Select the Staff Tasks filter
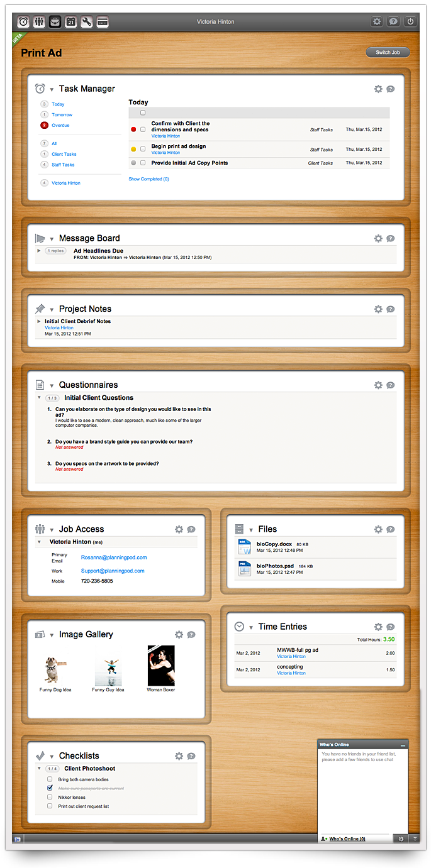The height and width of the screenshot is (868, 431). (x=63, y=165)
